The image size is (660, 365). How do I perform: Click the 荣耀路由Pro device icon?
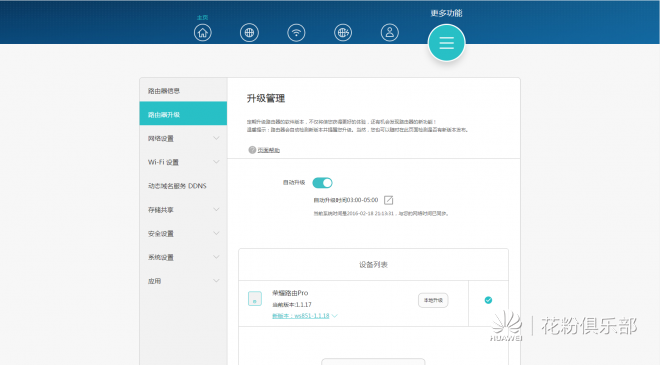click(x=255, y=298)
